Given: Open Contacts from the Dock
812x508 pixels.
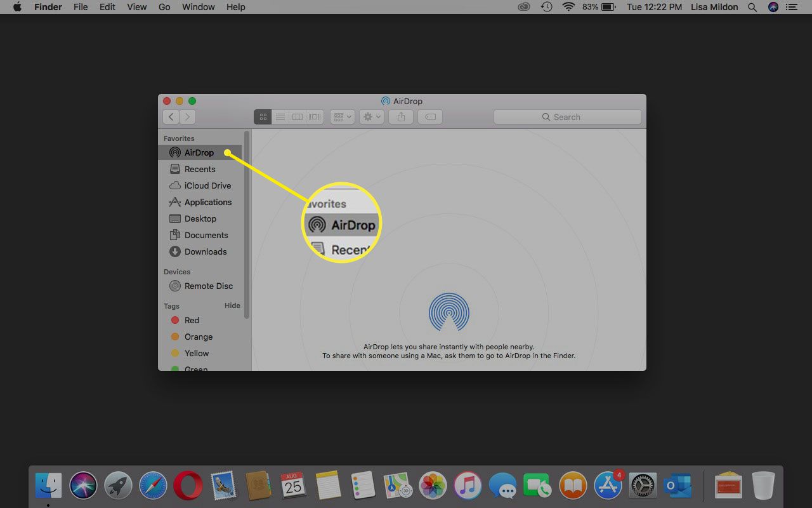Looking at the screenshot, I should pos(258,486).
